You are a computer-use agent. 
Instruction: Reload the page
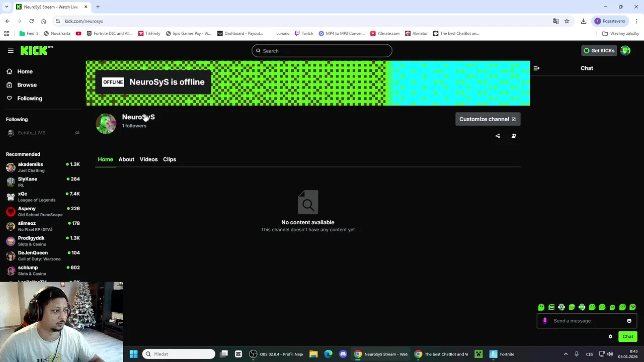point(31,21)
